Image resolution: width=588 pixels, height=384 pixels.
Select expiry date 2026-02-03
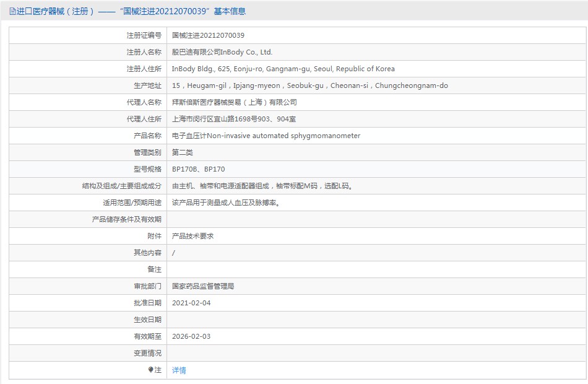(x=191, y=336)
